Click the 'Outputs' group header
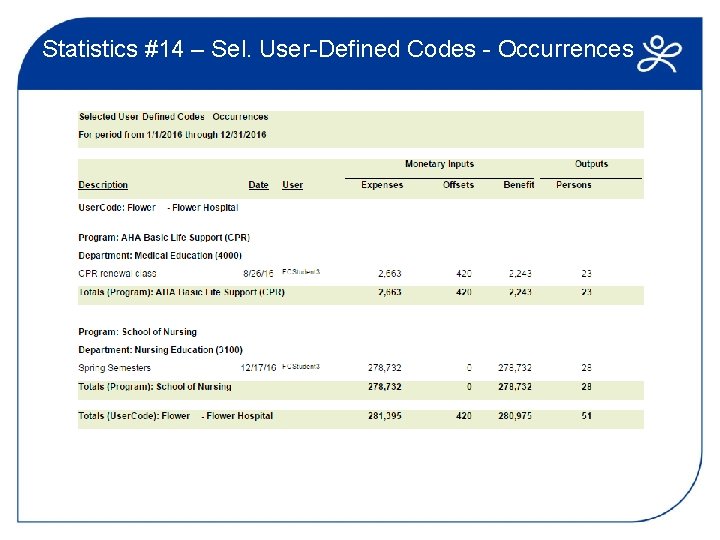Screen dimensions: 720x540 pos(591,164)
